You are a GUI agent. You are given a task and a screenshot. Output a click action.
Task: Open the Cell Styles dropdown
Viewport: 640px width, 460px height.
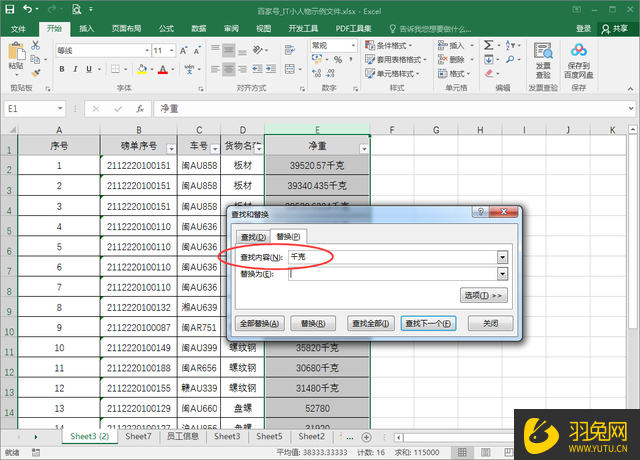[392, 73]
